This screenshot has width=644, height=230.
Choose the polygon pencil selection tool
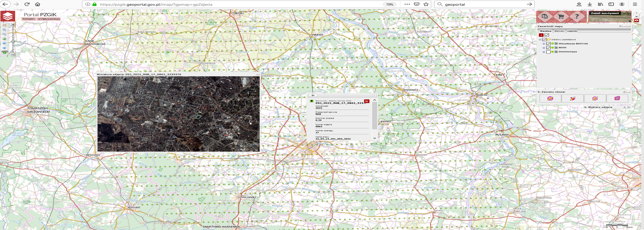[x=572, y=98]
